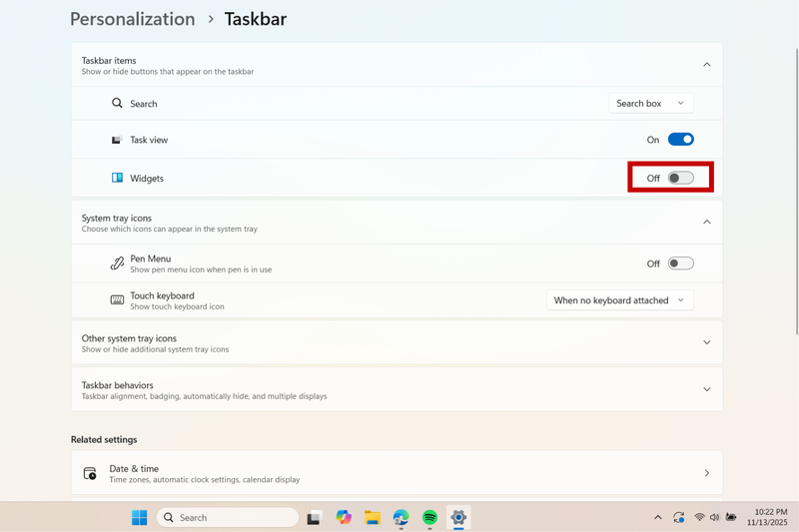Click the vertical scrollbar of settings page
This screenshot has width=799, height=532.
pos(797,192)
